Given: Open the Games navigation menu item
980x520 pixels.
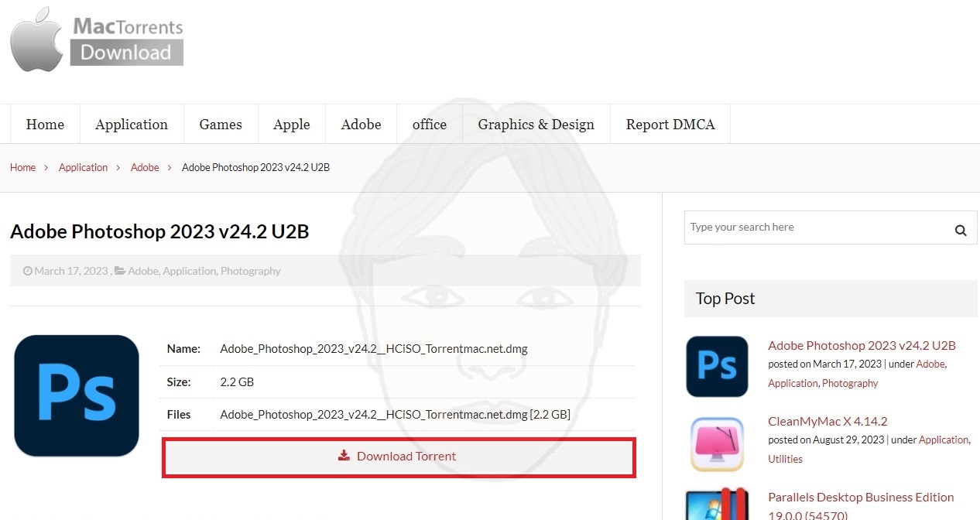Looking at the screenshot, I should (221, 125).
